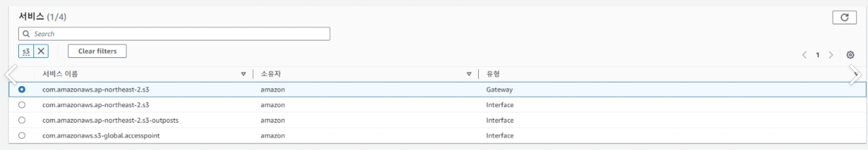This screenshot has width=868, height=150.
Task: Click the s3 filter token
Action: [26, 51]
